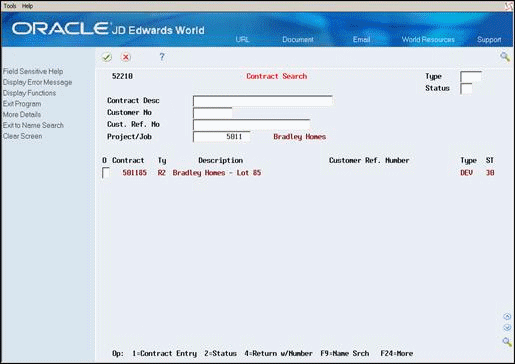Click the scroll up arrow icon
Image resolution: width=515 pixels, height=364 pixels.
[507, 316]
